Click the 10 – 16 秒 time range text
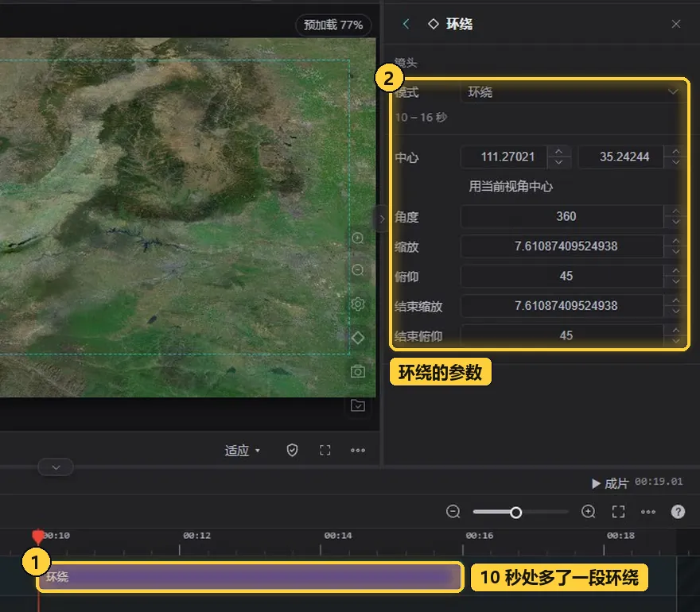This screenshot has height=612, width=700. pos(421,118)
